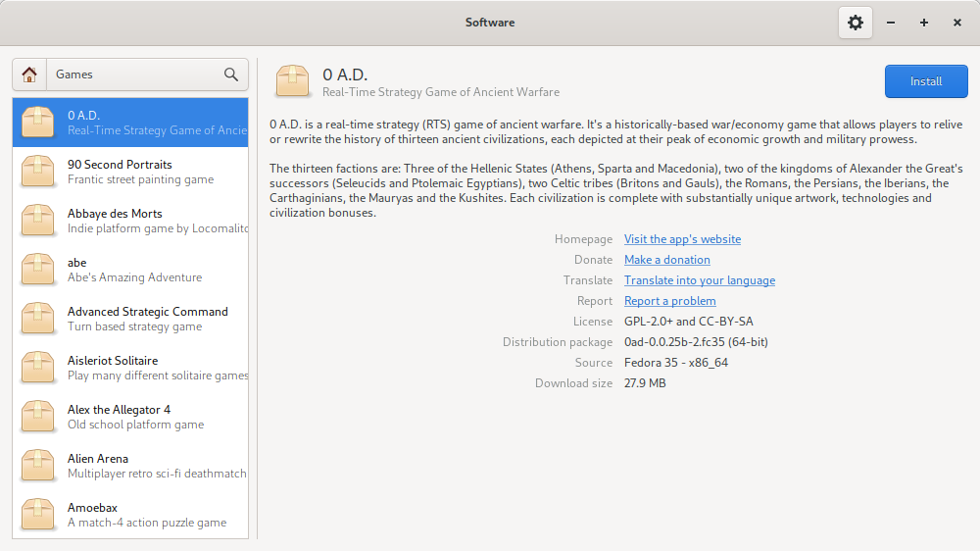Click distribution package 0ad-0.0.25b-2.fc35 text

coord(696,342)
